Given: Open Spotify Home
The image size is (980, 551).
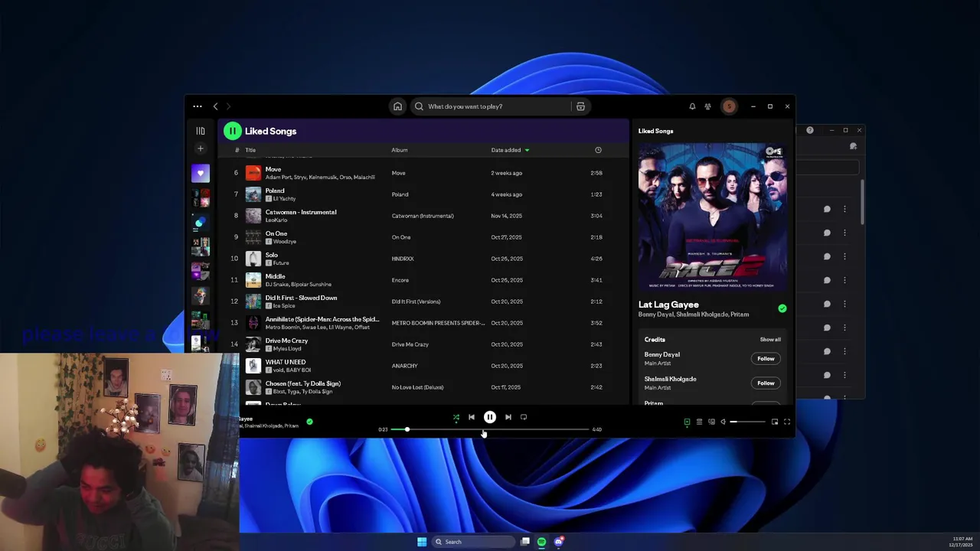Looking at the screenshot, I should pyautogui.click(x=397, y=106).
